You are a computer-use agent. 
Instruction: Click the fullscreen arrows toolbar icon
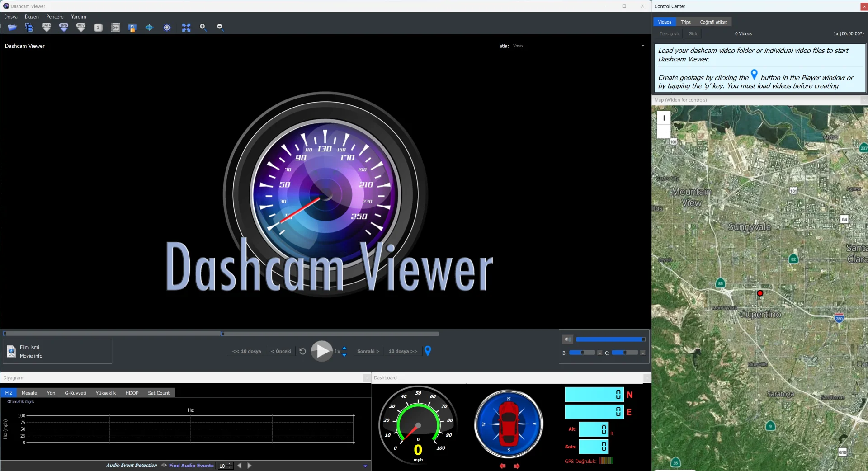[x=186, y=28]
